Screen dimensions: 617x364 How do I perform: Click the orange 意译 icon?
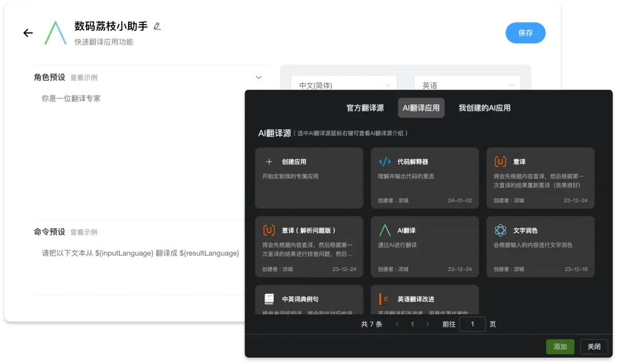point(500,162)
